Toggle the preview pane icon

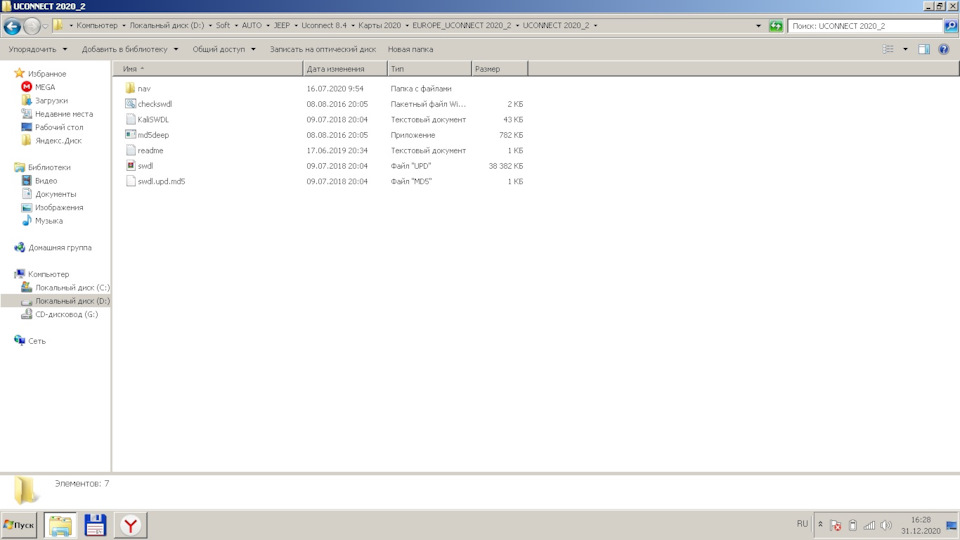click(x=924, y=49)
